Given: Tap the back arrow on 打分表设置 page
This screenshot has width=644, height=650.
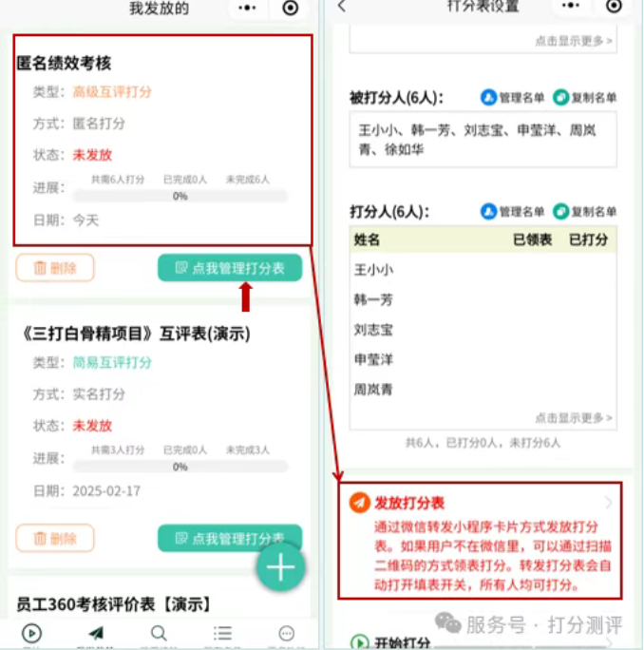Looking at the screenshot, I should [342, 6].
